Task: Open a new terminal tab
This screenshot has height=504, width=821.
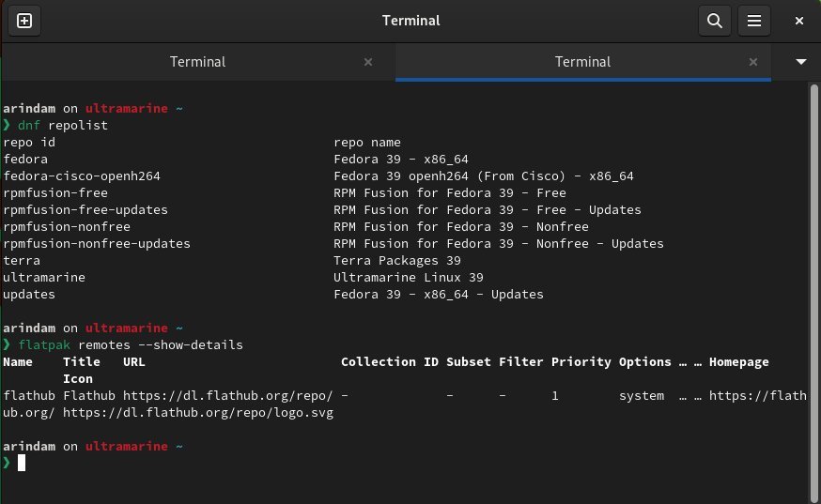Action: pos(24,21)
